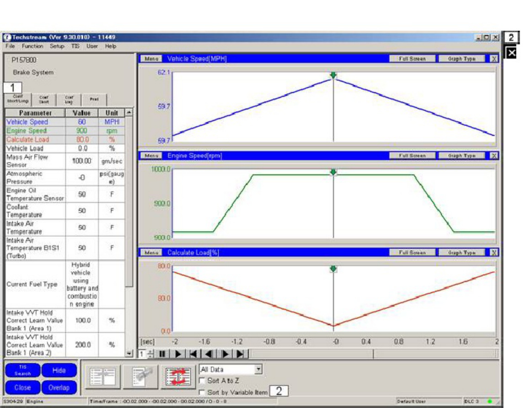Click the green marker on Vehicle Speed graph
The height and width of the screenshot is (408, 532).
tap(333, 75)
